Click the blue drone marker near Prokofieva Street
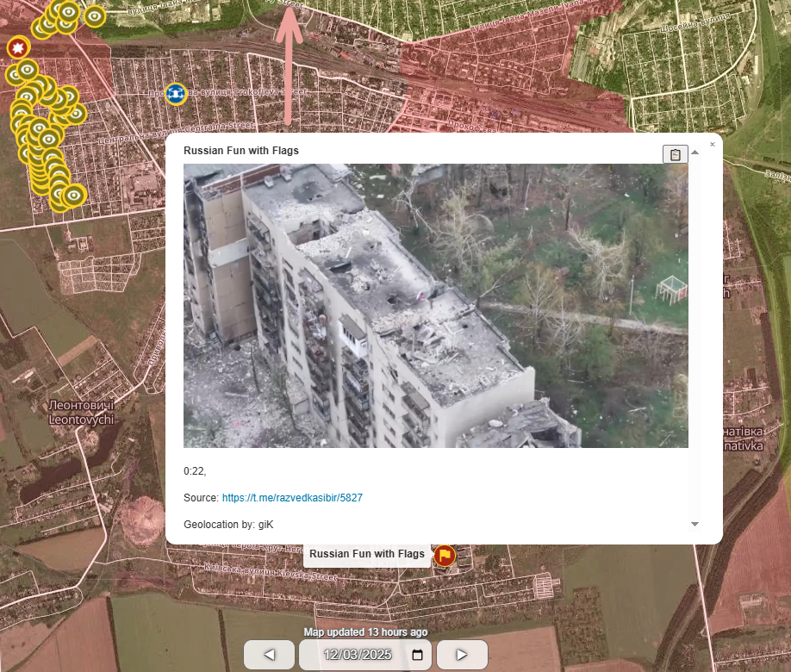 click(x=176, y=93)
